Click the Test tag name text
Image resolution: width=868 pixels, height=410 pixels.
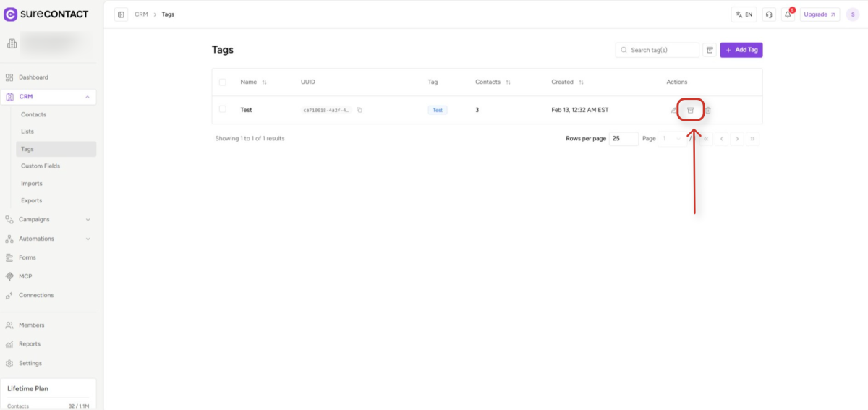[x=247, y=110]
